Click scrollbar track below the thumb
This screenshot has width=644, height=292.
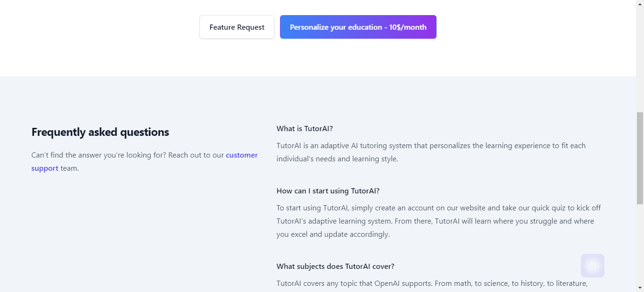[640, 244]
